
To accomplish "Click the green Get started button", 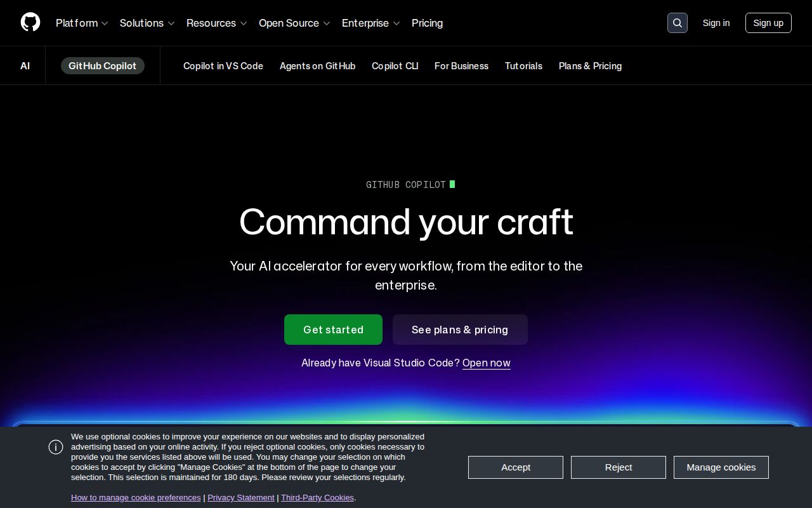I will (x=333, y=330).
